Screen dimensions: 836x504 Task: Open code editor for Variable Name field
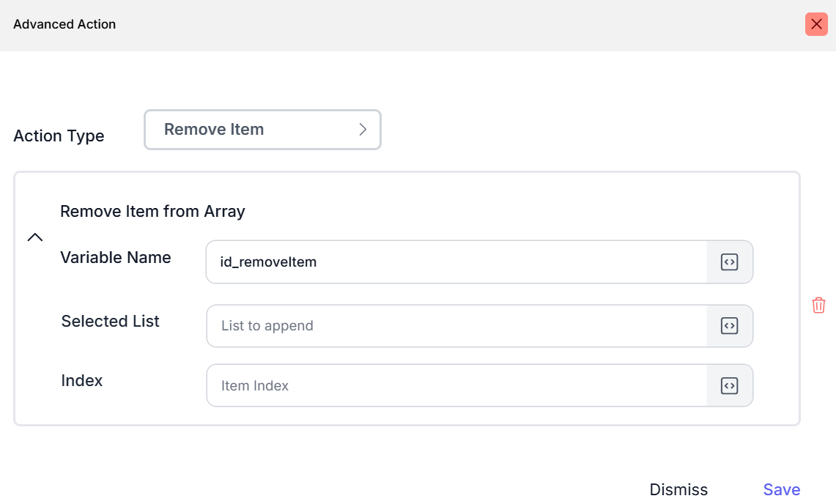click(x=729, y=262)
